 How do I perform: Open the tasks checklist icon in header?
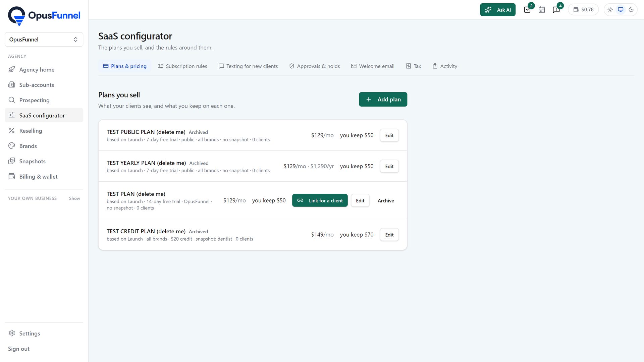pyautogui.click(x=528, y=10)
